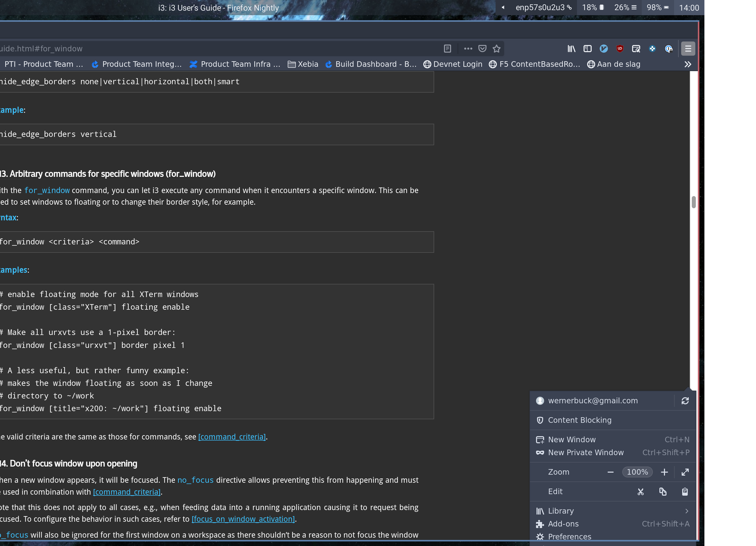Zoom in with the plus button
Image resolution: width=756 pixels, height=546 pixels.
point(664,472)
